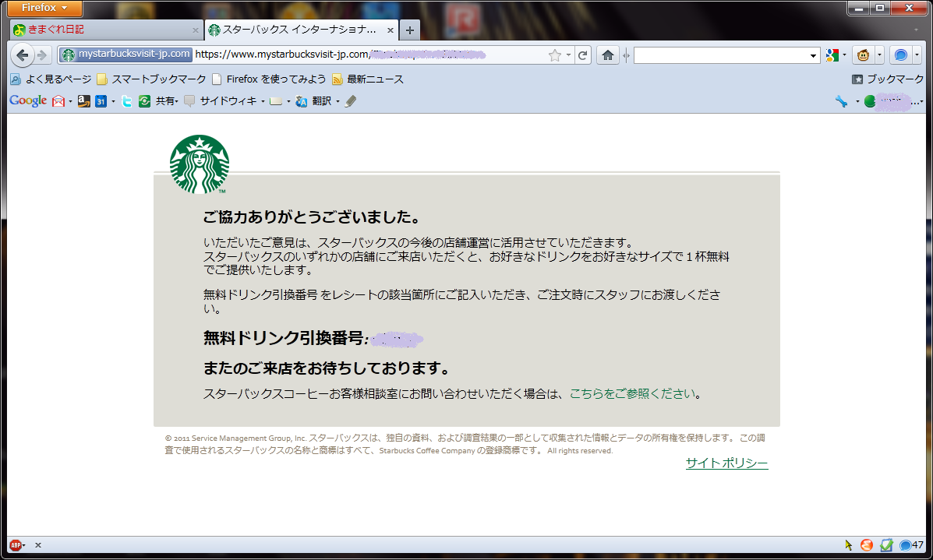Viewport: 933px width, 560px height.
Task: Click the blue chat bubble toolbar icon
Action: tap(901, 55)
